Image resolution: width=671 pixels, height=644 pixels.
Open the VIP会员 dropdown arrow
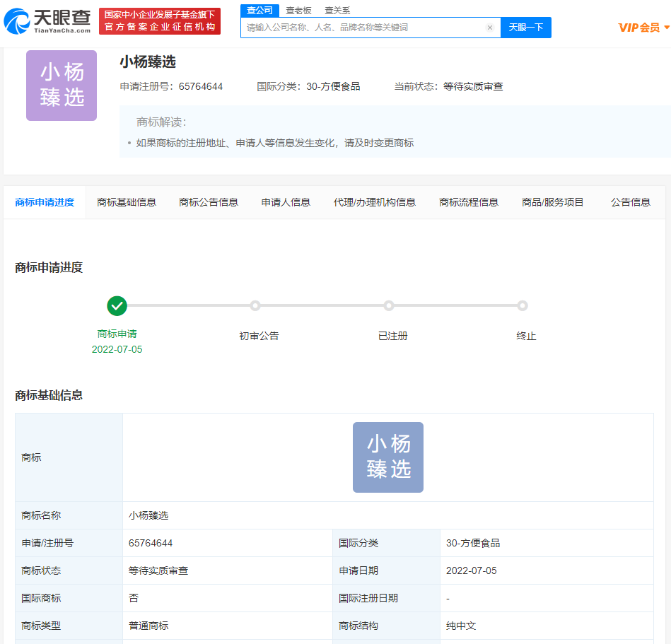(x=666, y=28)
